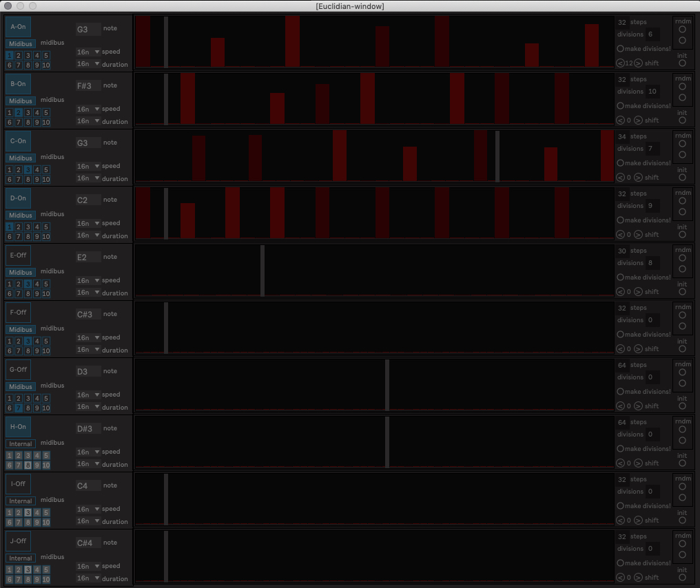Click the G3 note field in row A
700x588 pixels.
point(87,30)
